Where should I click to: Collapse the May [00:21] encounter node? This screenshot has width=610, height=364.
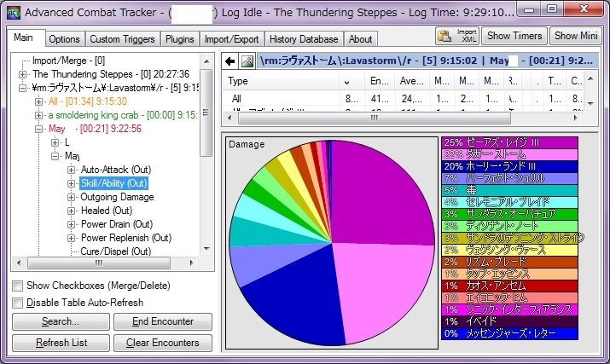coord(39,129)
